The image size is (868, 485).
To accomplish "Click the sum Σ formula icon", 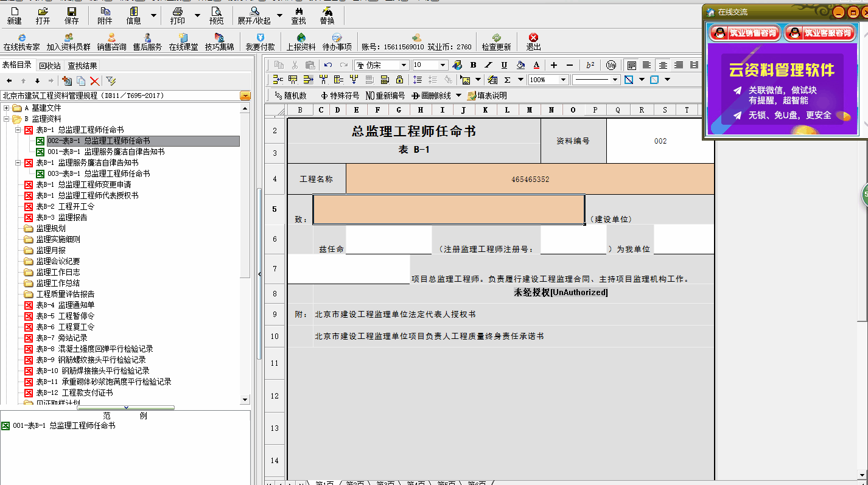I will 506,80.
